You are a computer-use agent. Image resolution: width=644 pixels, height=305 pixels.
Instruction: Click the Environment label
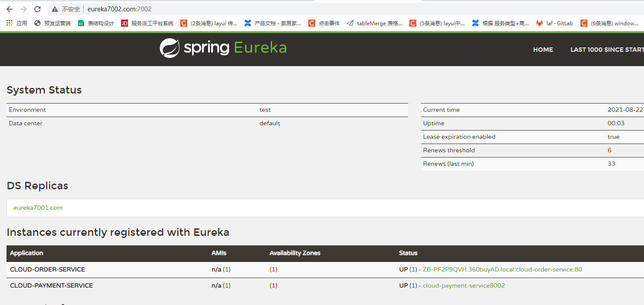click(27, 110)
